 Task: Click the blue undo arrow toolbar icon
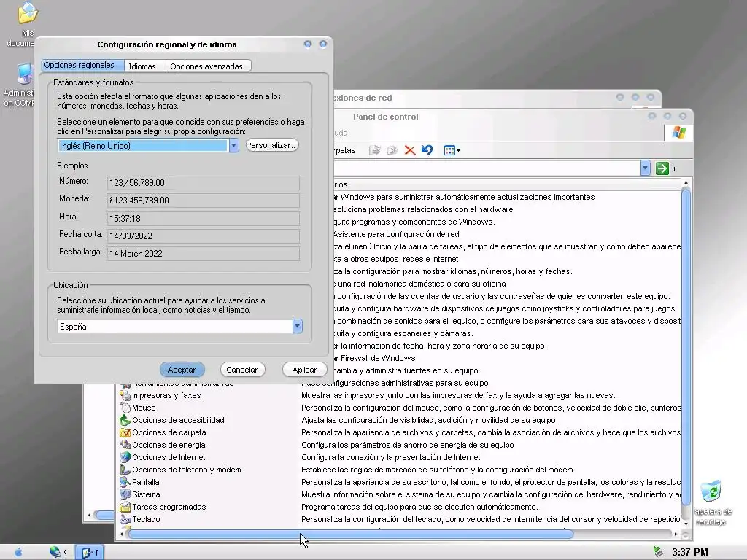427,150
